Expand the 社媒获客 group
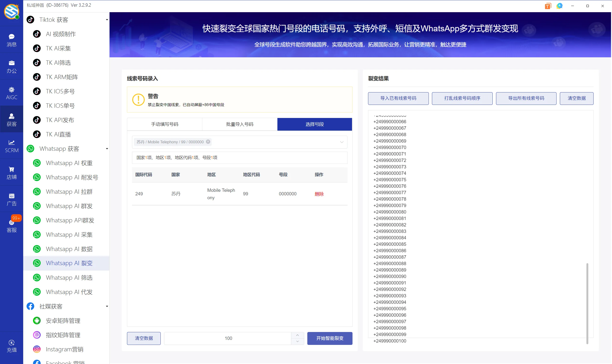 pos(107,306)
